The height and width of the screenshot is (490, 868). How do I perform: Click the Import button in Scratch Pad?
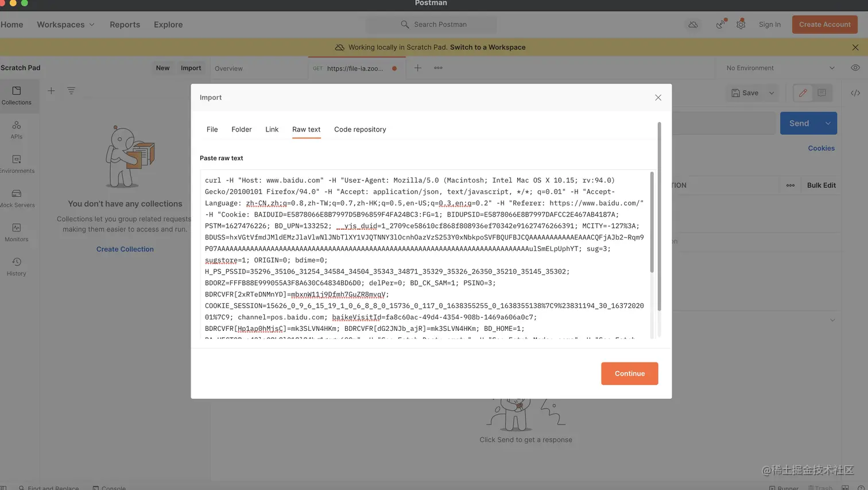point(191,68)
